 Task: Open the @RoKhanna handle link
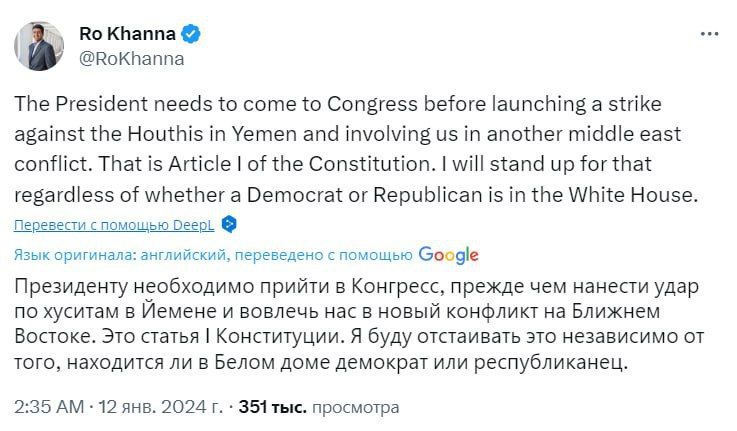click(131, 57)
